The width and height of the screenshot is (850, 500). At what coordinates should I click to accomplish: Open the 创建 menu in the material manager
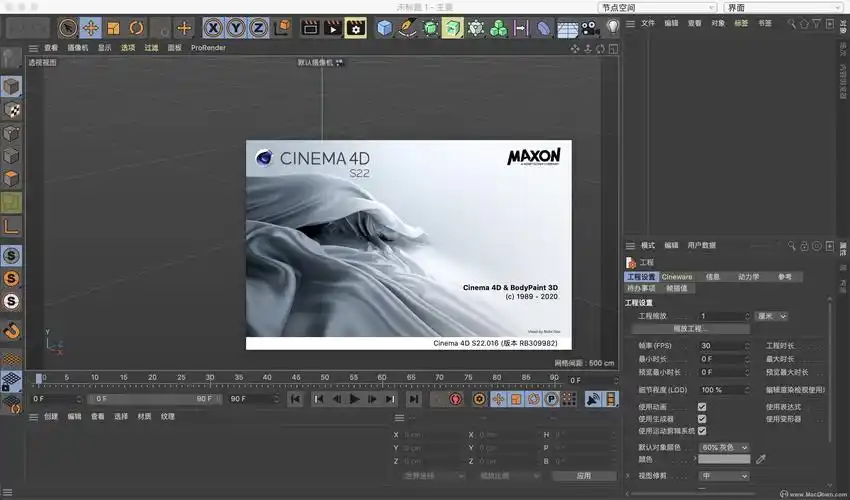coord(51,416)
